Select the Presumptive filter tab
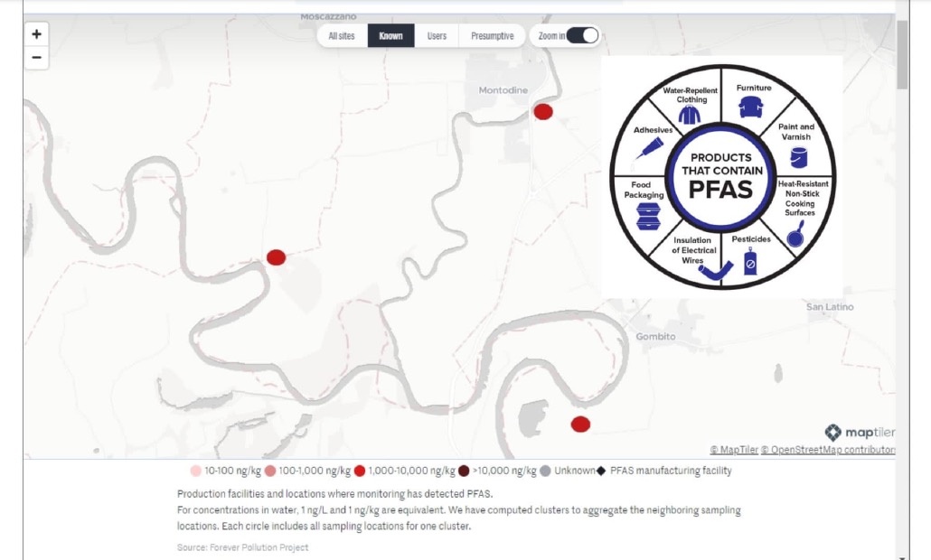The width and height of the screenshot is (931, 560). pyautogui.click(x=492, y=36)
